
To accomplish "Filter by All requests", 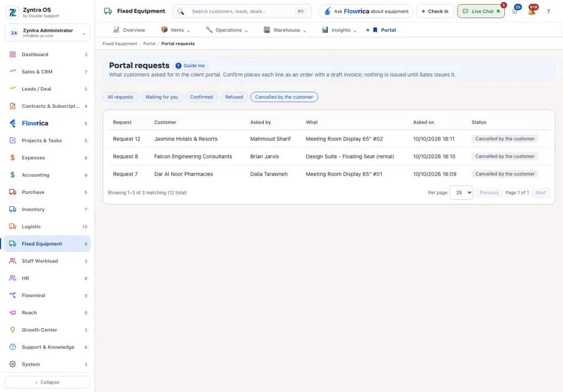I will click(120, 97).
